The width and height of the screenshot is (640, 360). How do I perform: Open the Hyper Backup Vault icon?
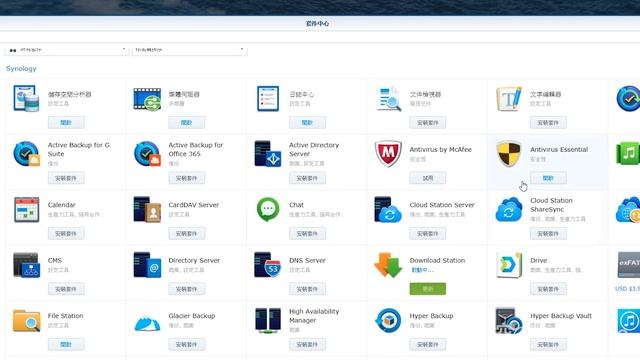[509, 320]
